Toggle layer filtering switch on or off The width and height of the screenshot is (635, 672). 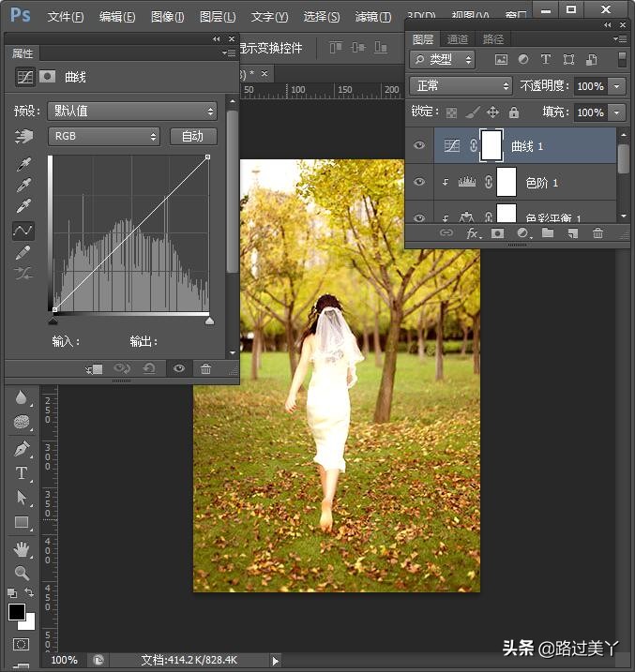[x=622, y=60]
